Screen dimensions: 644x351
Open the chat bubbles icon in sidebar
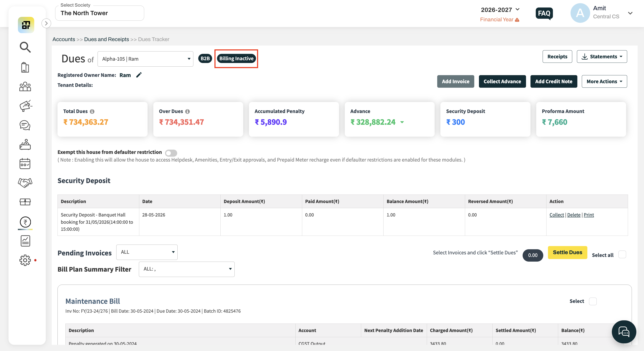(25, 125)
